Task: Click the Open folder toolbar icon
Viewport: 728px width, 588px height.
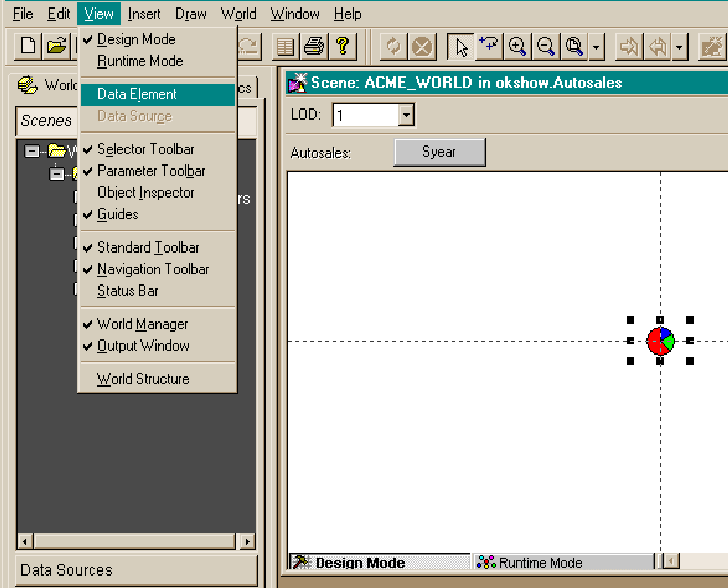Action: [56, 46]
